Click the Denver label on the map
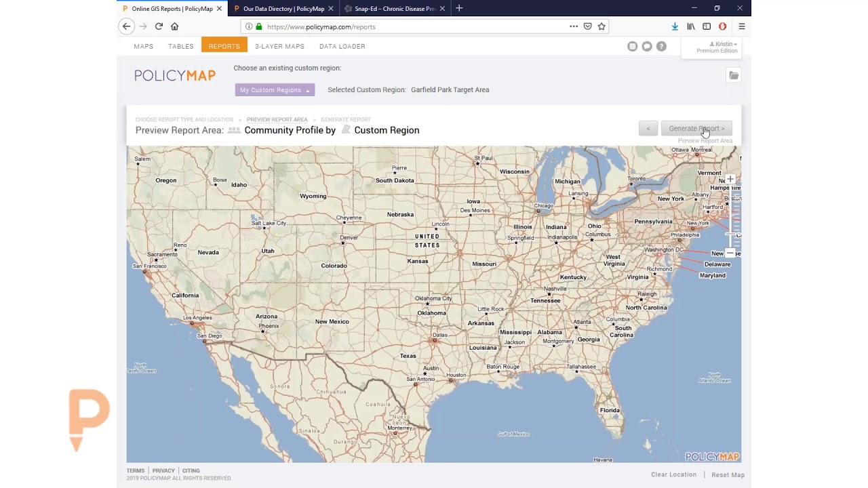868x488 pixels. (349, 238)
